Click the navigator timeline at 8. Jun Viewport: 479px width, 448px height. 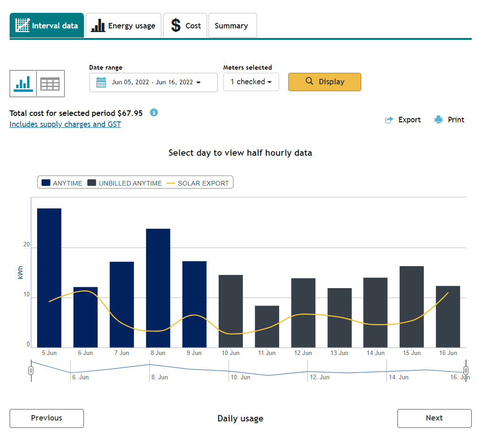160,377
